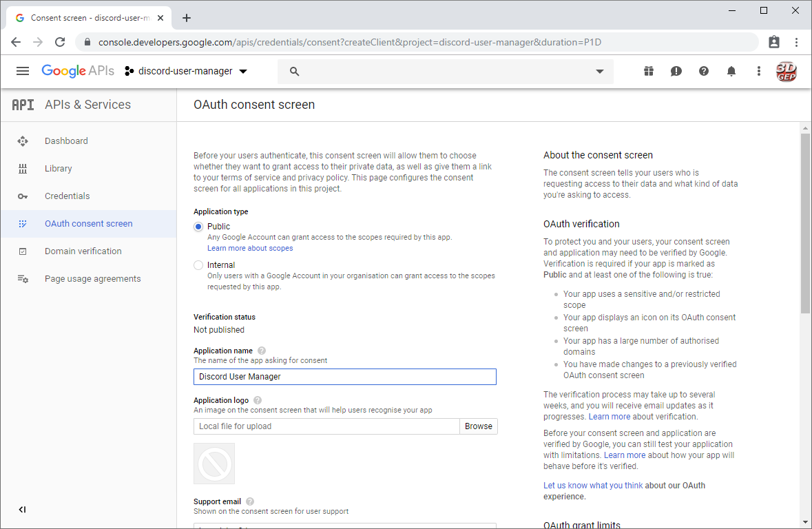Image resolution: width=812 pixels, height=529 pixels.
Task: Open the free trial gift icon
Action: click(648, 71)
